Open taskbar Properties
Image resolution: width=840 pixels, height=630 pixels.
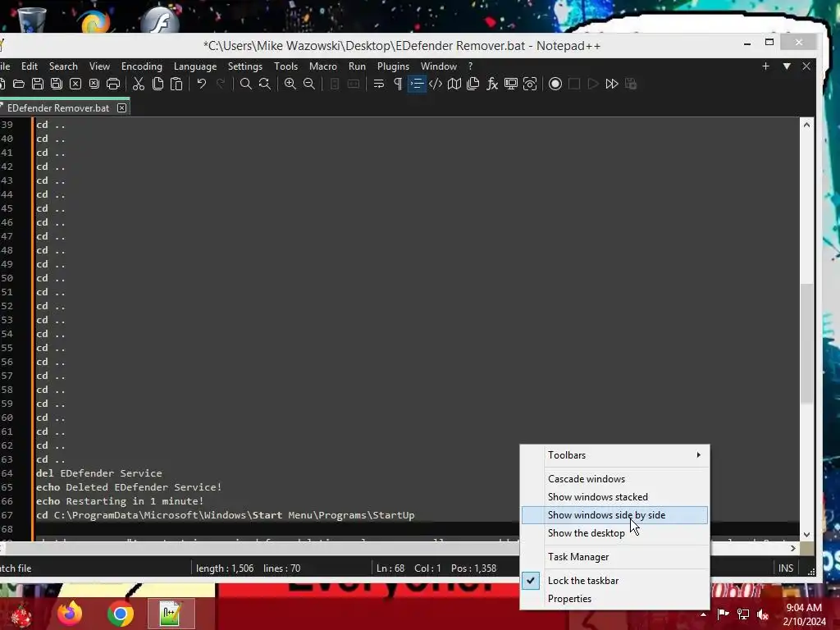614,599
